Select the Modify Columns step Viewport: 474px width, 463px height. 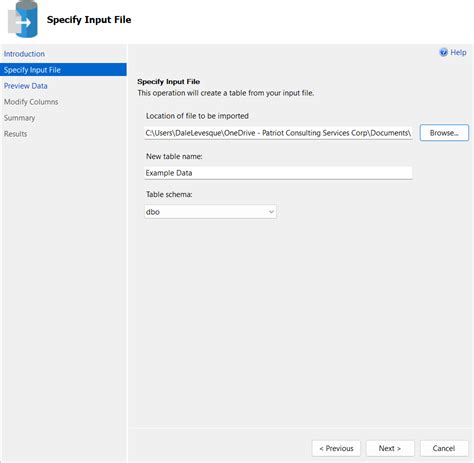(31, 102)
